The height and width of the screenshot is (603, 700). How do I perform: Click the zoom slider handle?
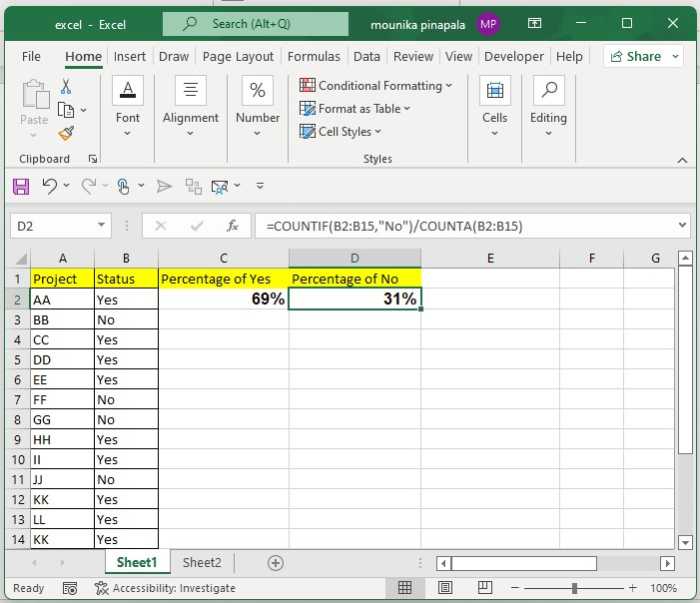click(575, 588)
